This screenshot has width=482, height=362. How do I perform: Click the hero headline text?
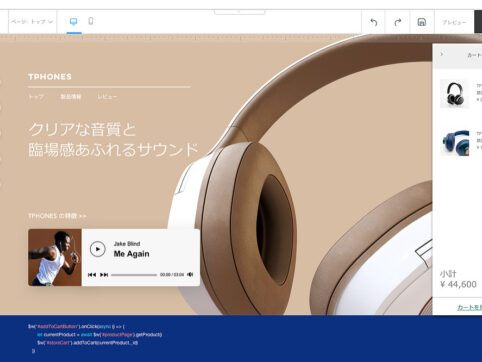point(113,139)
